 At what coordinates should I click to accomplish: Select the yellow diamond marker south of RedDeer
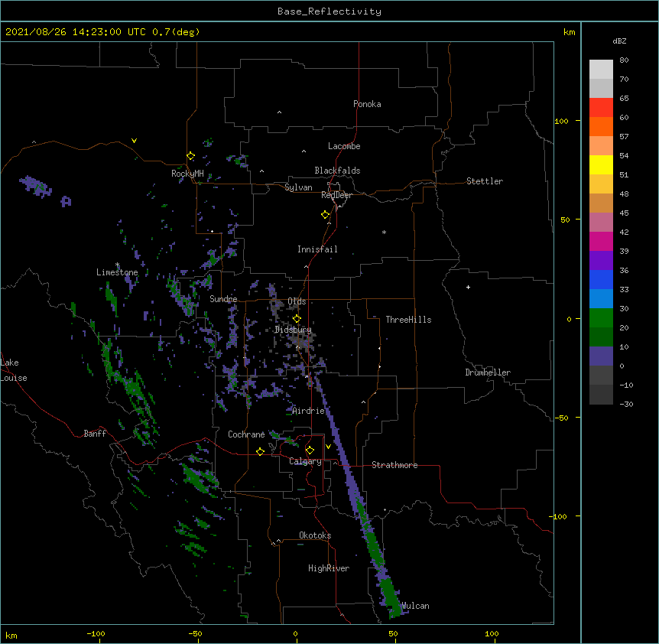pyautogui.click(x=325, y=215)
